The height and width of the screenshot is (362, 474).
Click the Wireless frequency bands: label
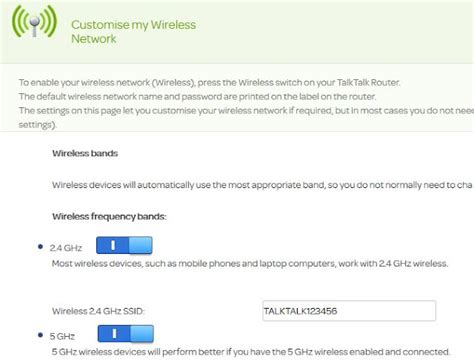click(x=109, y=217)
